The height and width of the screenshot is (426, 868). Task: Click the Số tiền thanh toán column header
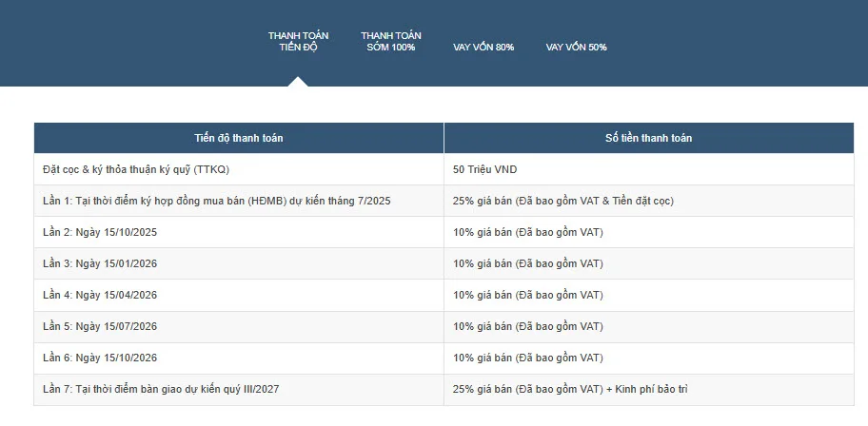click(x=648, y=138)
